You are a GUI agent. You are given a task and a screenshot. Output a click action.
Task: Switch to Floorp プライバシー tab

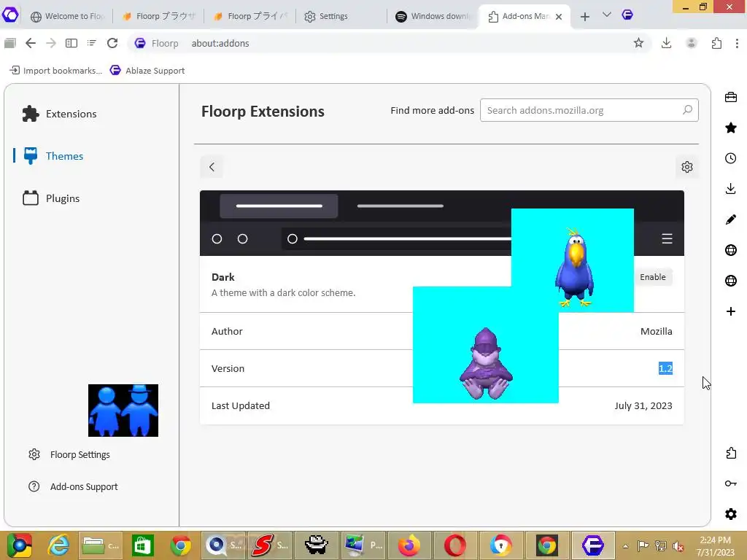tap(250, 16)
